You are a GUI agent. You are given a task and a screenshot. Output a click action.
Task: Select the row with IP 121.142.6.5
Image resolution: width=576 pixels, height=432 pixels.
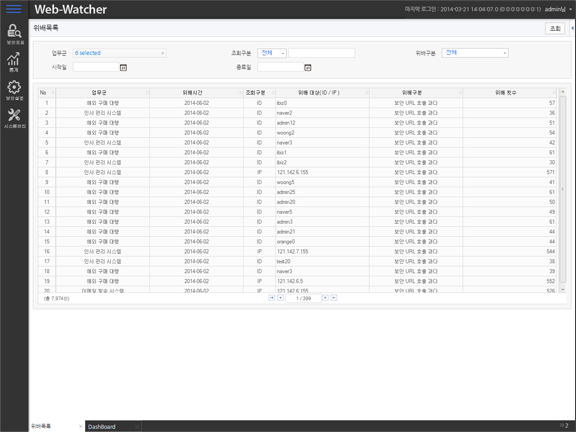pos(297,281)
